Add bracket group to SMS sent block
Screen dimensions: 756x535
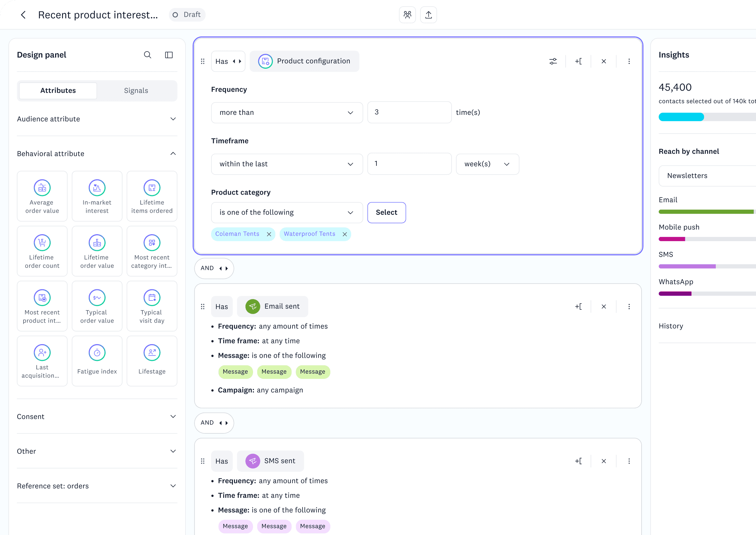(578, 461)
